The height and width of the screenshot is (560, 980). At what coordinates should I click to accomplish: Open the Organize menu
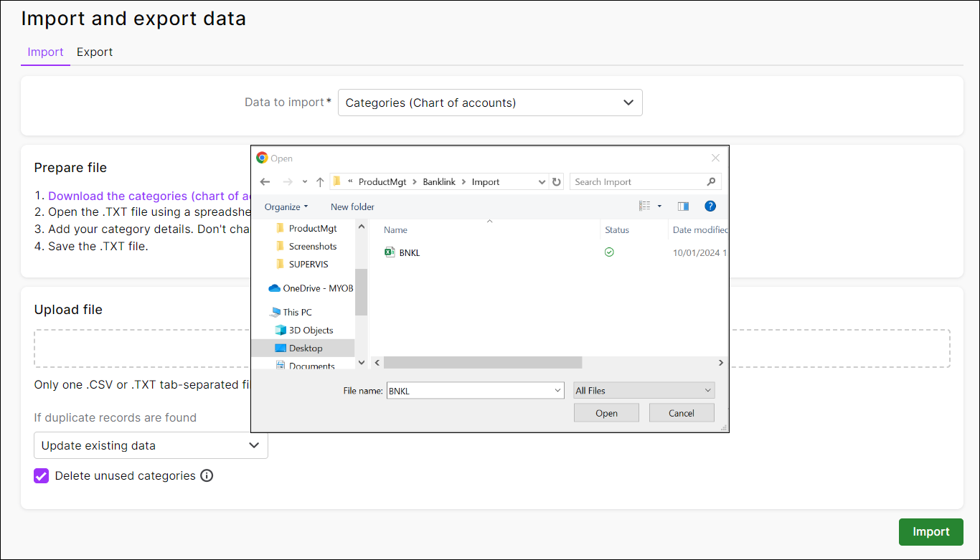286,207
